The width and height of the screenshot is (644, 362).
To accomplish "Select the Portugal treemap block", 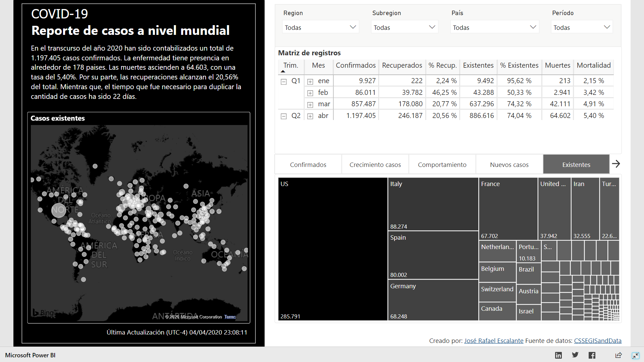I will [x=529, y=251].
